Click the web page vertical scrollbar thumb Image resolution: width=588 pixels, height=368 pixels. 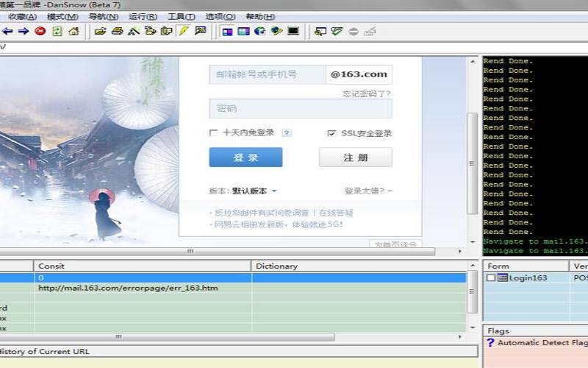click(x=473, y=163)
